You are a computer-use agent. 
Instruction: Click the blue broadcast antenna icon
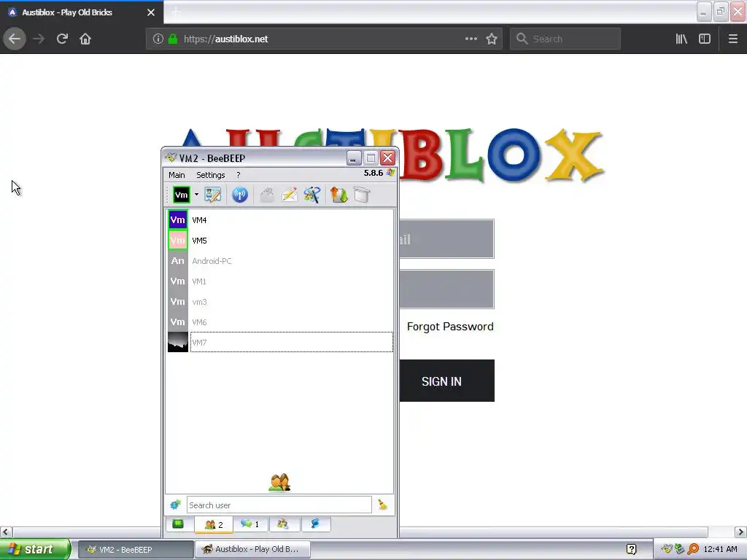[x=239, y=195]
